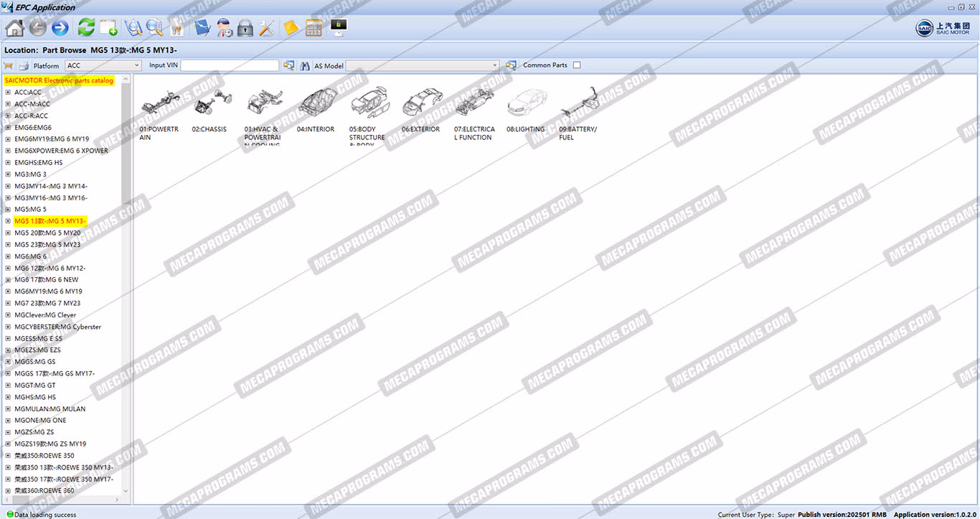Expand the MG5:MG 5 tree node
The image size is (980, 519).
[8, 210]
